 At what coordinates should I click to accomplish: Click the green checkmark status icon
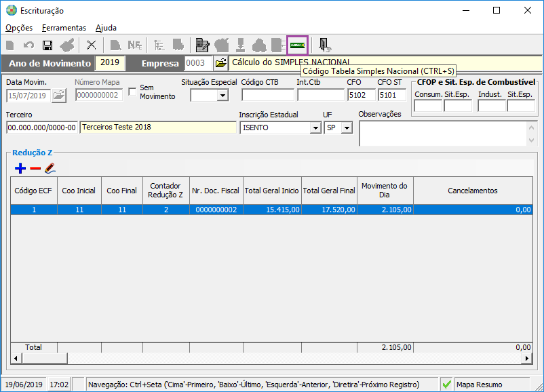446,385
